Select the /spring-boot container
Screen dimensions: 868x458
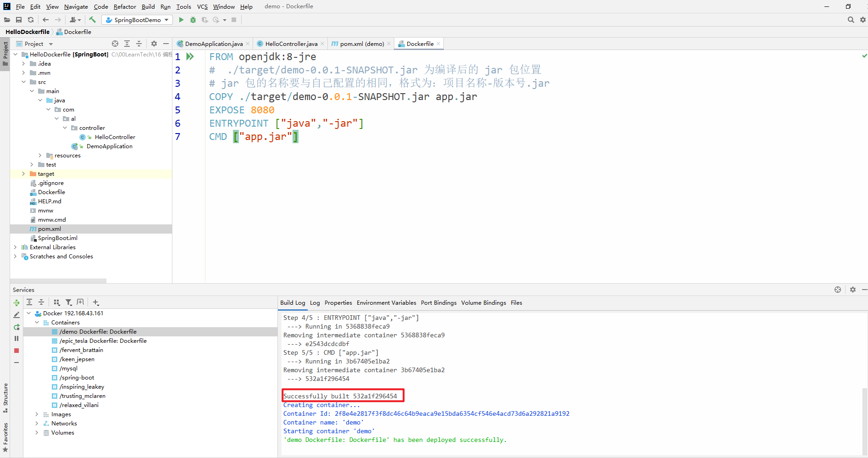(x=77, y=378)
